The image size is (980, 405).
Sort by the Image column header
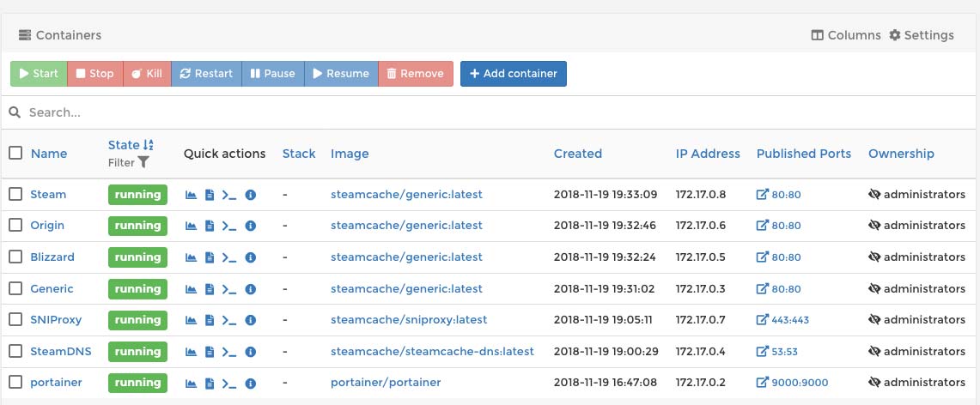click(x=350, y=154)
